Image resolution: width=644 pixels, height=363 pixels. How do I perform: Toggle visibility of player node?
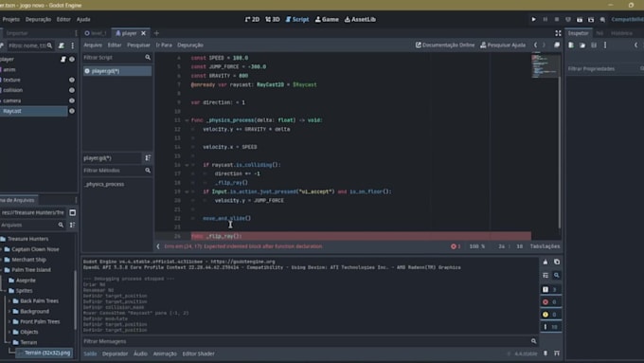coord(72,59)
